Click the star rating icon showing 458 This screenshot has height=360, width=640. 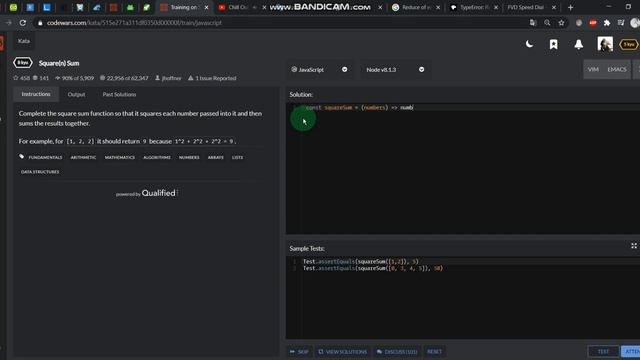point(21,78)
